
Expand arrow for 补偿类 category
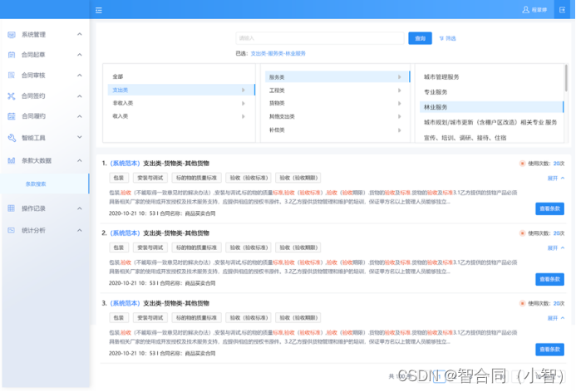pyautogui.click(x=399, y=130)
